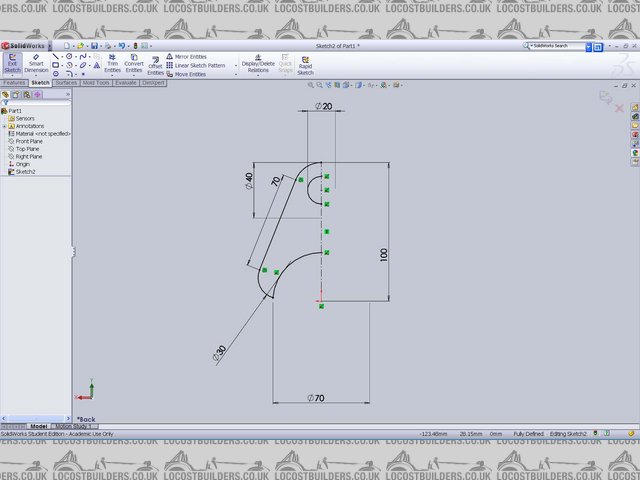Click the red cancel sketch X icon

(x=619, y=108)
